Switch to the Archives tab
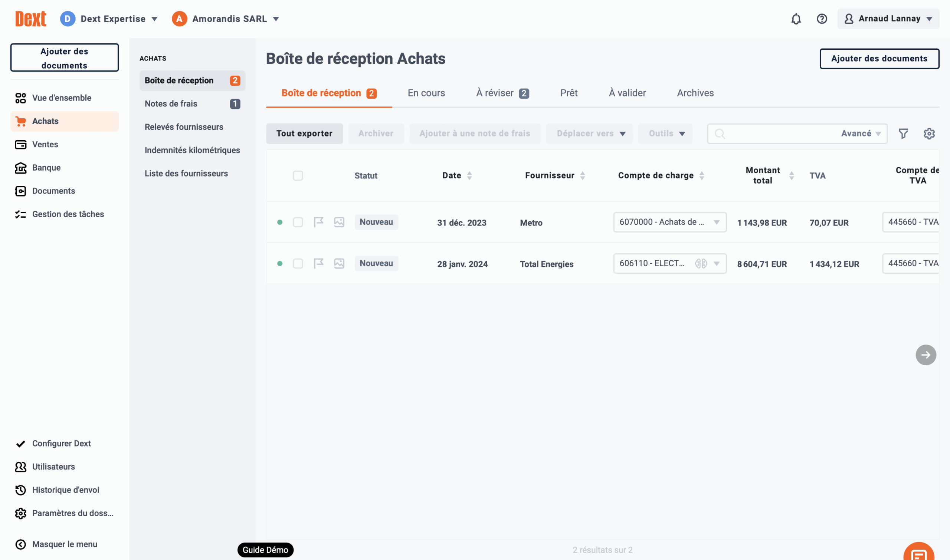The height and width of the screenshot is (560, 950). point(695,93)
